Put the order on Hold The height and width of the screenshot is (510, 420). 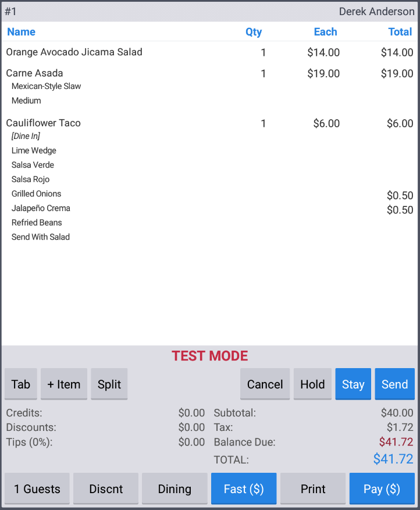coord(312,384)
